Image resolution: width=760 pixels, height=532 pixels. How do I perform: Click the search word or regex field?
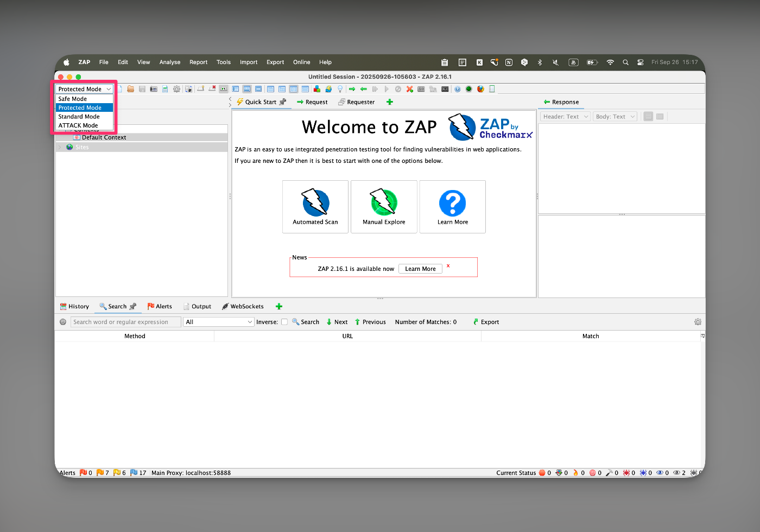126,322
